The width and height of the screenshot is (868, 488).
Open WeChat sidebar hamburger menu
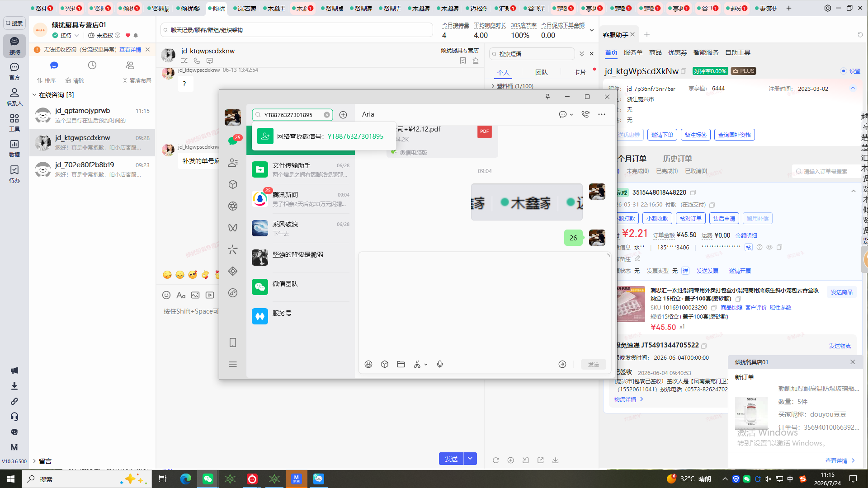[233, 364]
